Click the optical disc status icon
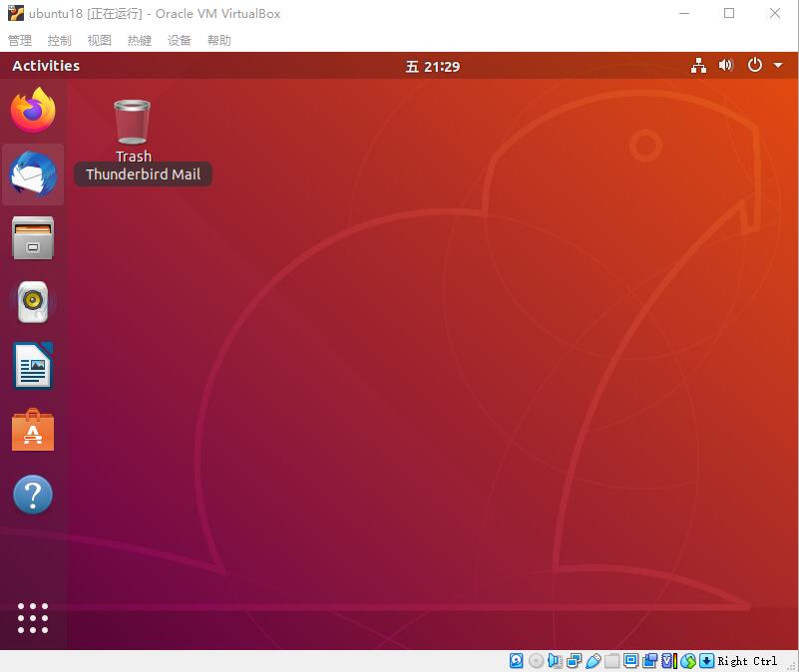 click(x=536, y=661)
